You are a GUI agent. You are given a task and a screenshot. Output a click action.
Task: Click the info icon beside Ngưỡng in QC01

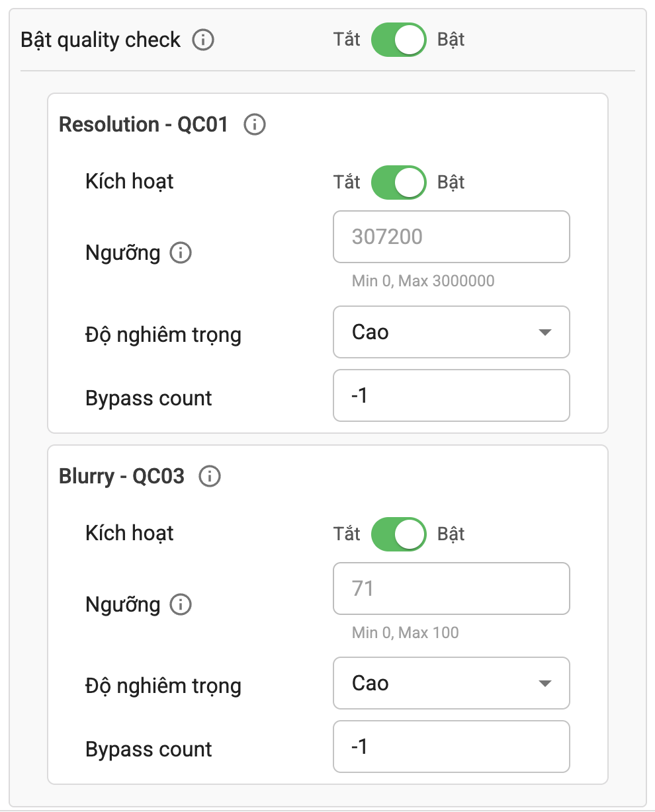pyautogui.click(x=180, y=253)
